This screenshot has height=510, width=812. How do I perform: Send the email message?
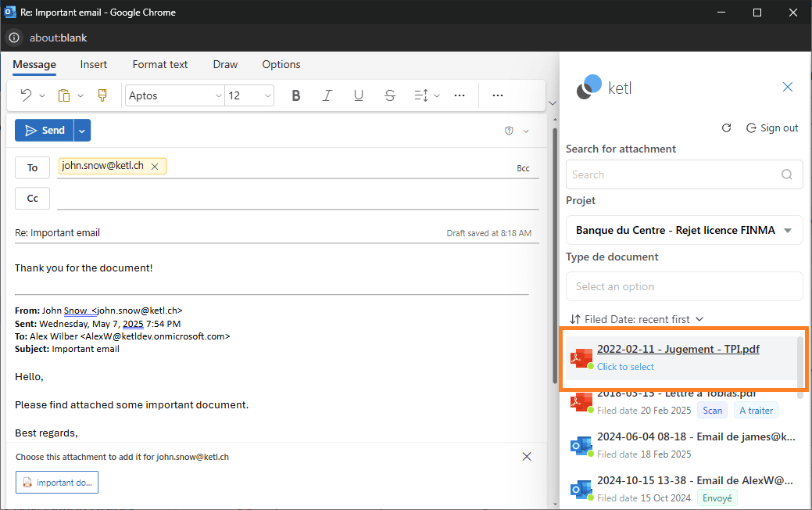45,131
